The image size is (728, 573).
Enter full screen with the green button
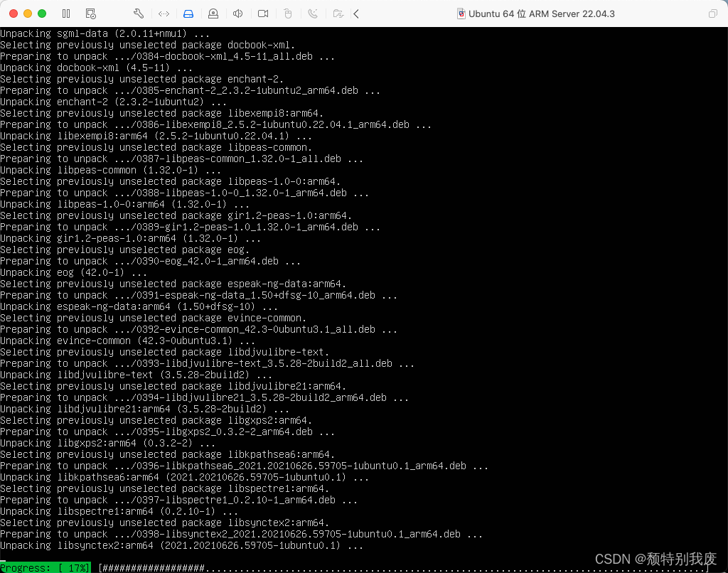click(42, 14)
